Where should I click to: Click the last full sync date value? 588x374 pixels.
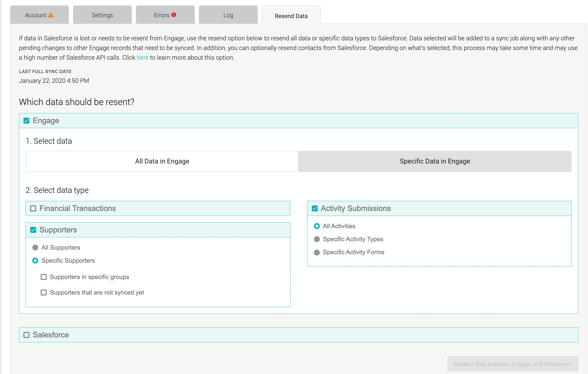point(54,81)
